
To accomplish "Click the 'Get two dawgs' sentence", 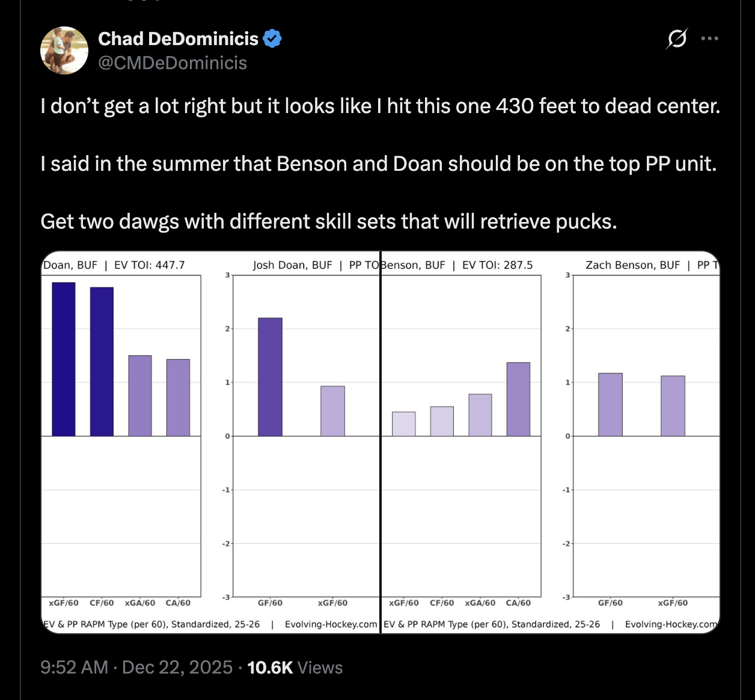I will (328, 222).
